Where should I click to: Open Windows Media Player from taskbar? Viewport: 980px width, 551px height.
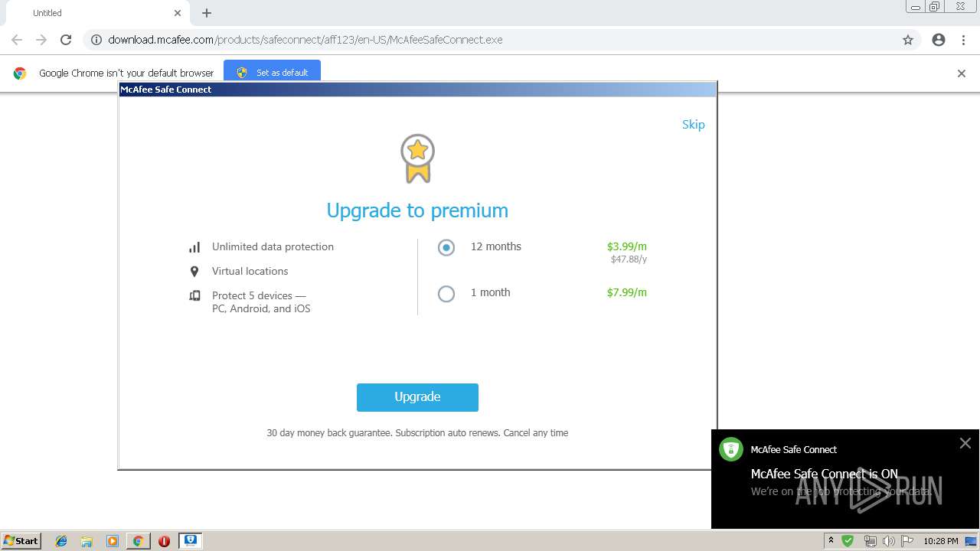(x=112, y=540)
